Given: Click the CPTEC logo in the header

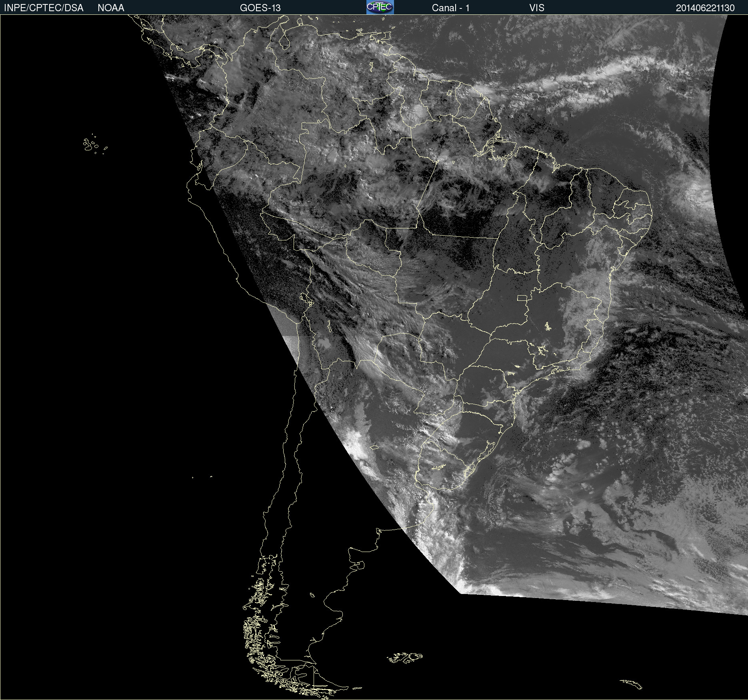Looking at the screenshot, I should click(x=380, y=7).
